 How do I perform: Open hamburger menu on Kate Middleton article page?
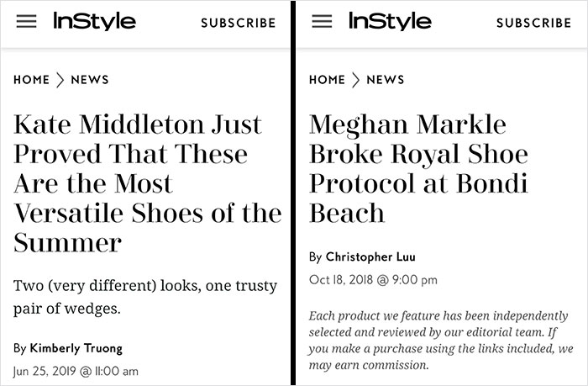(27, 23)
